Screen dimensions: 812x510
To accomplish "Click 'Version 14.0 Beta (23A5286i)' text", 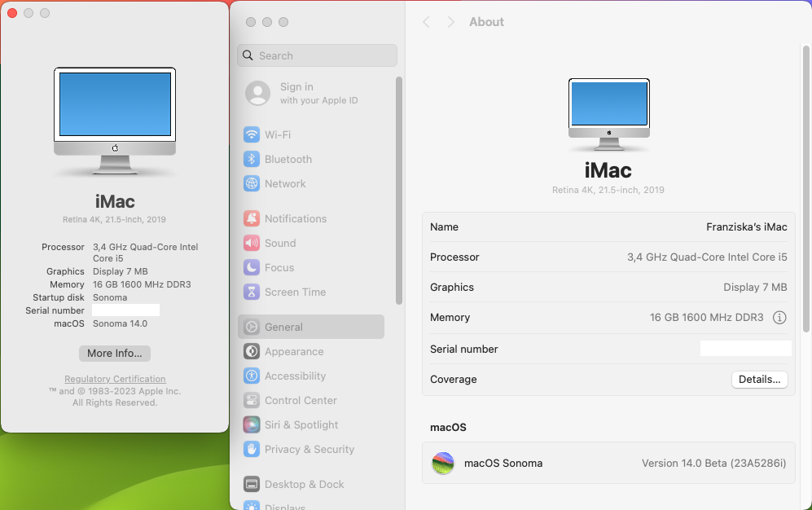I will pyautogui.click(x=714, y=463).
